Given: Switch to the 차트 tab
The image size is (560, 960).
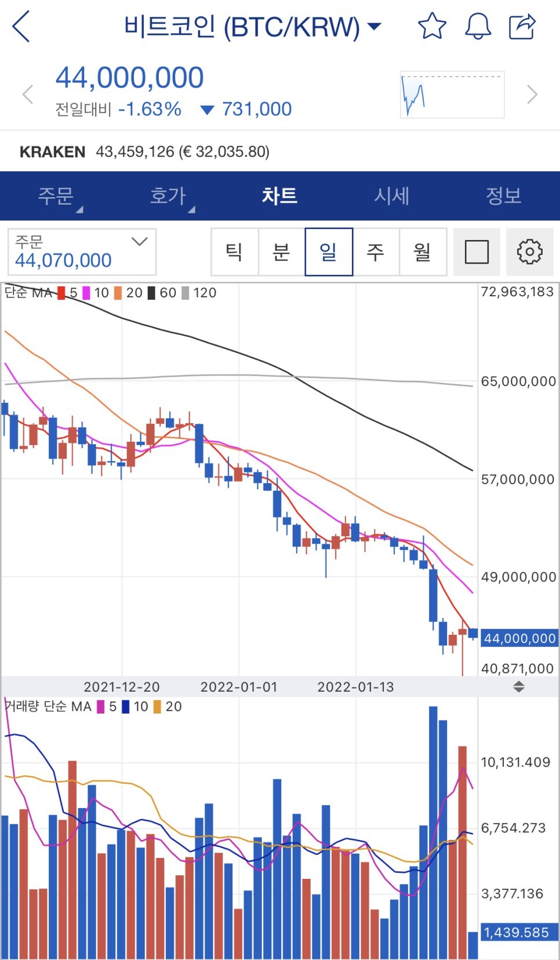Looking at the screenshot, I should coord(279,196).
